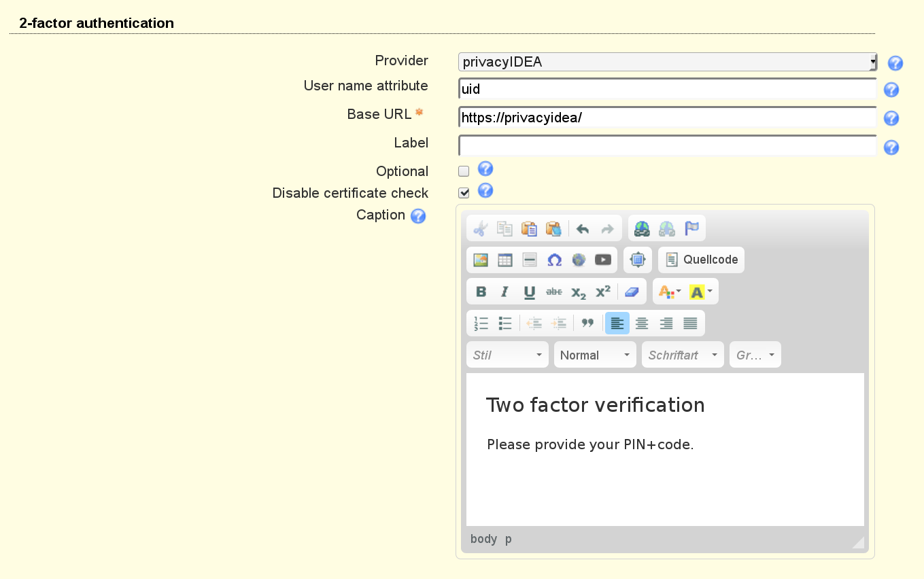The width and height of the screenshot is (924, 579).
Task: Click the Quellcode source button
Action: click(702, 260)
